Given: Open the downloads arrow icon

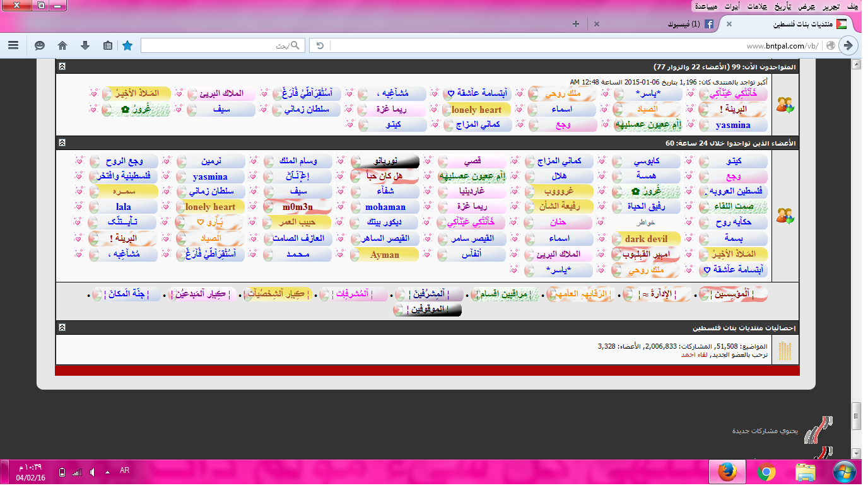Looking at the screenshot, I should click(85, 45).
